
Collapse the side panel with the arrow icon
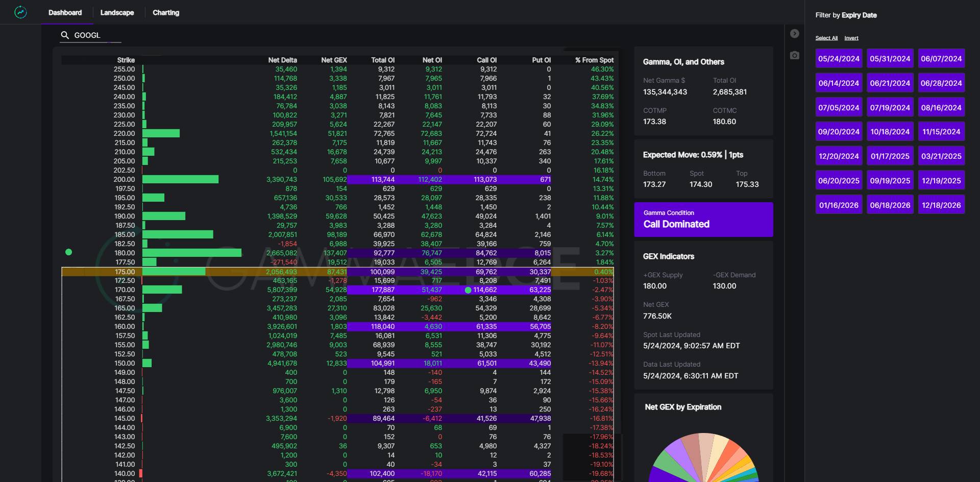[794, 34]
